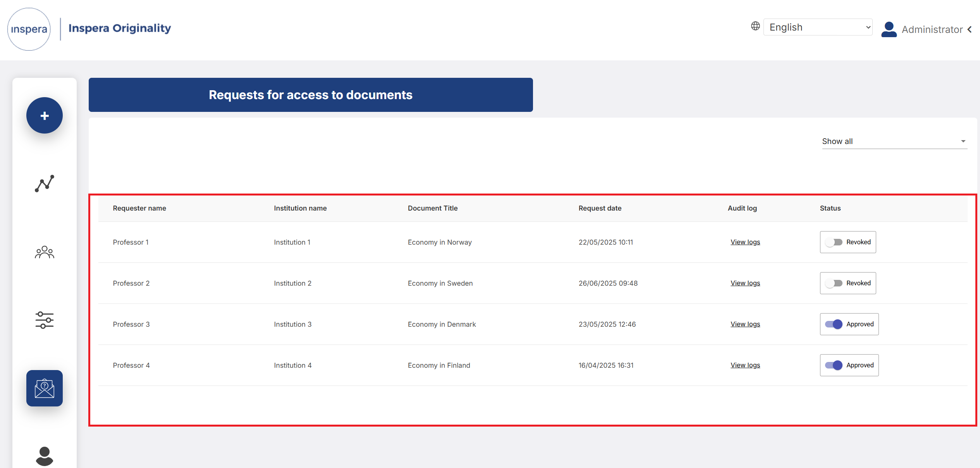This screenshot has height=468, width=980.
Task: Toggle Professor 4 Approved status switch
Action: pos(834,365)
